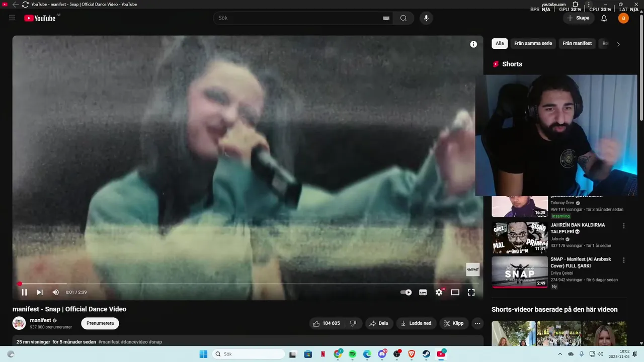Mute the video player volume

point(55,292)
